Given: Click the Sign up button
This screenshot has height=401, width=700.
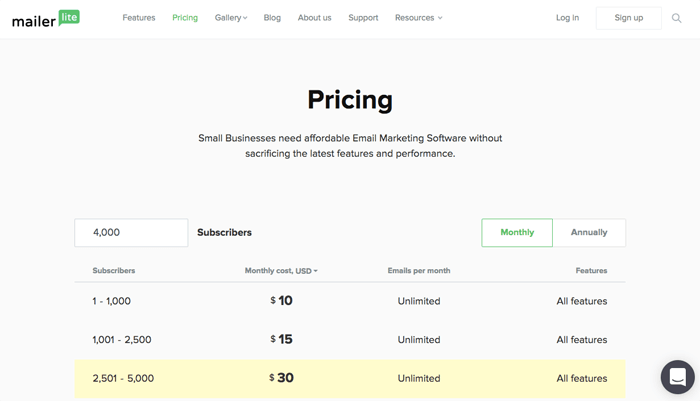Looking at the screenshot, I should click(629, 18).
